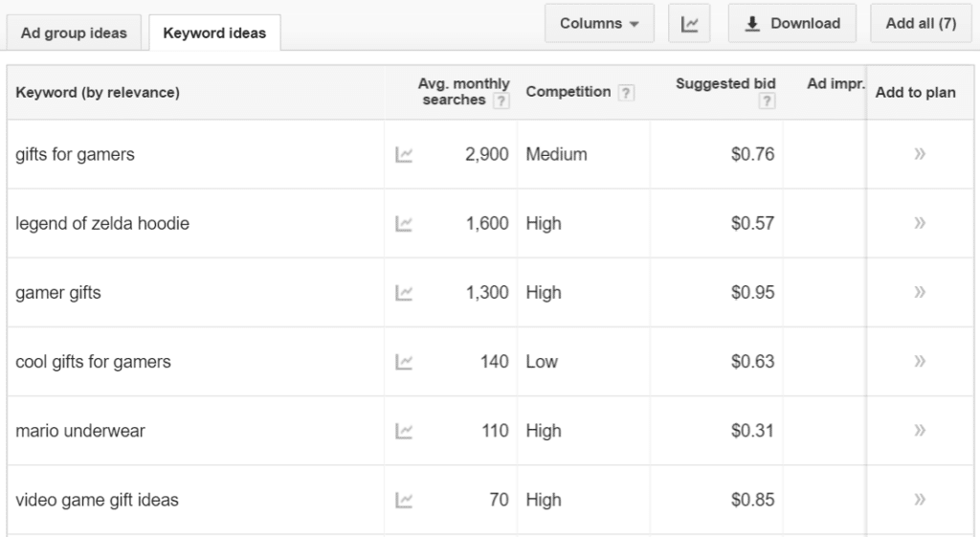Show trend chart for cool gifts for gamers
Screen dimensions: 980x537
(x=404, y=362)
